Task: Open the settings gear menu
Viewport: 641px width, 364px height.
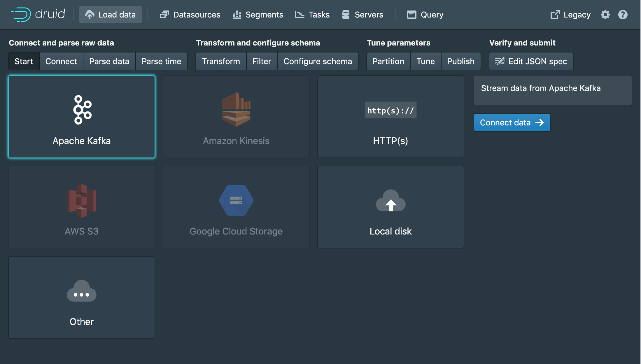Action: click(605, 15)
